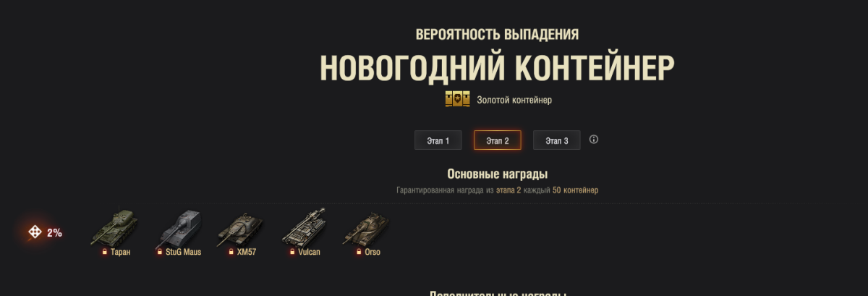Click the highlighted 50 контейнер text
The height and width of the screenshot is (296, 868).
(576, 190)
